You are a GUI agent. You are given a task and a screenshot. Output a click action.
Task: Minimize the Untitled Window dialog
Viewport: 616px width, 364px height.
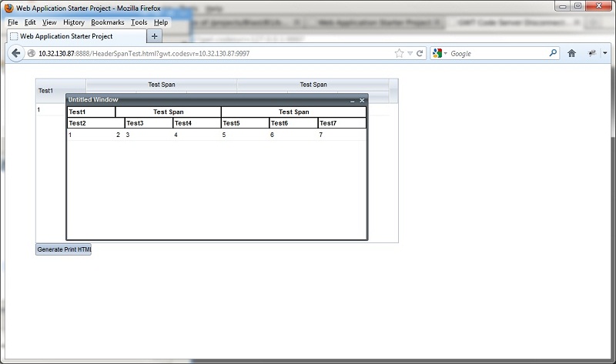point(353,101)
